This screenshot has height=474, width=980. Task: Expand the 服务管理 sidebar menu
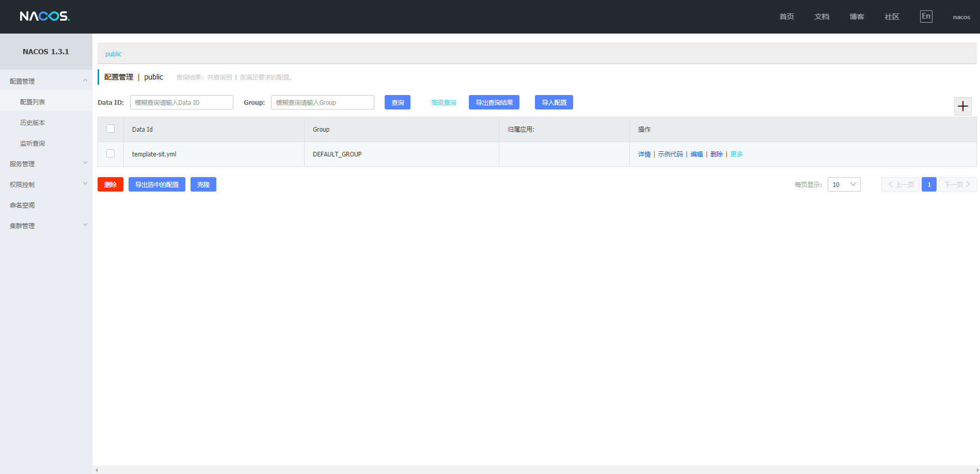coord(46,164)
